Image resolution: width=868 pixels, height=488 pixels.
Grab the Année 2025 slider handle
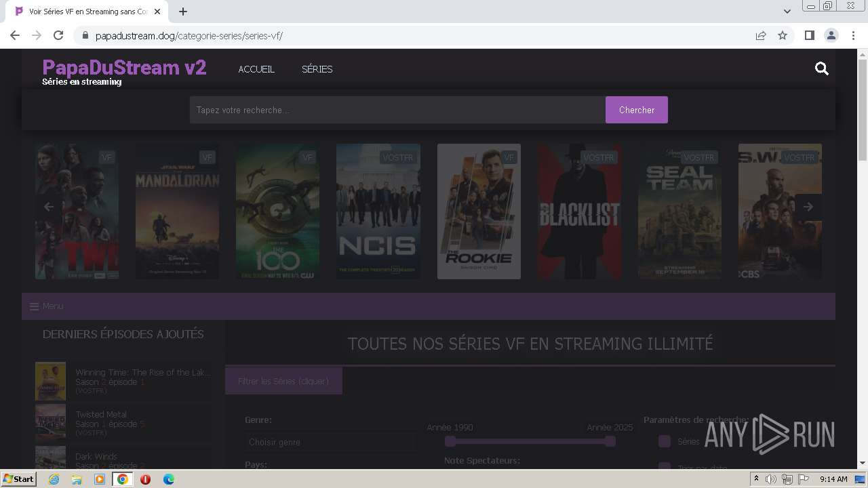[610, 441]
